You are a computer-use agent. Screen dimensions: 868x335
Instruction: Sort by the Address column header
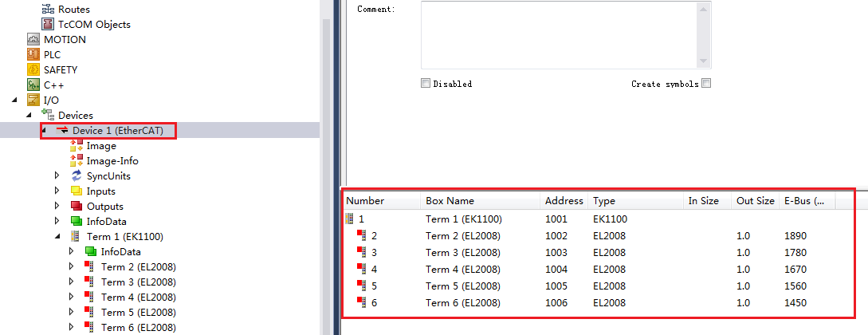(564, 201)
